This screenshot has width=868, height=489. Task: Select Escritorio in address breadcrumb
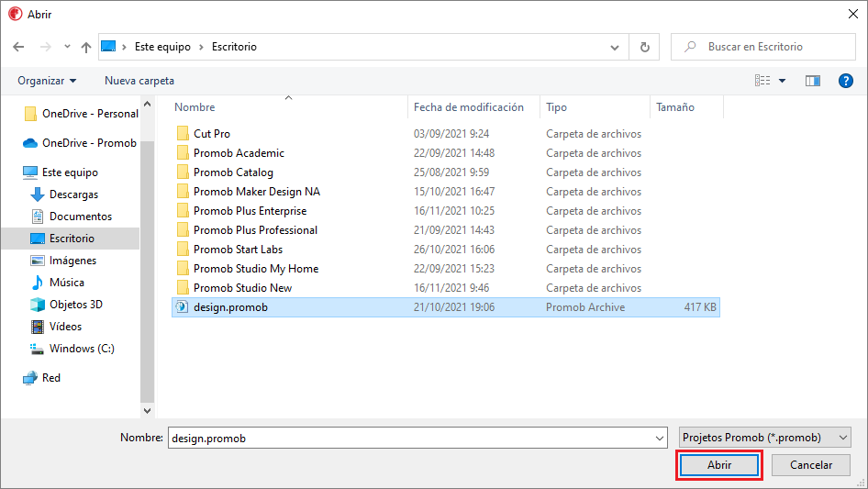pos(234,47)
